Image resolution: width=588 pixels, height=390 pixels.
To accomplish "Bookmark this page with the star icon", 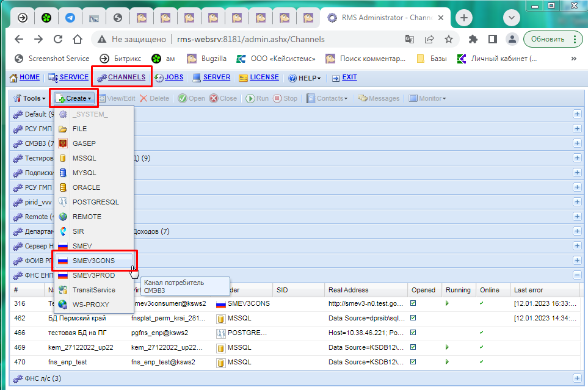I will coord(449,39).
